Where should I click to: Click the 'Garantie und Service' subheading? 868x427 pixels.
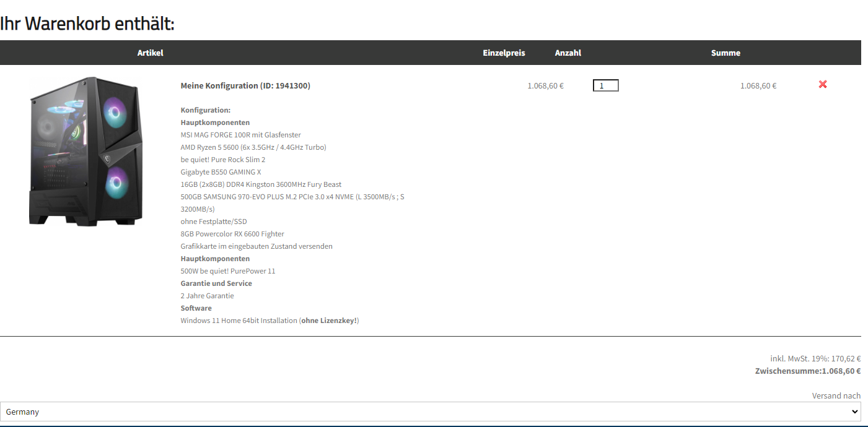(x=216, y=283)
